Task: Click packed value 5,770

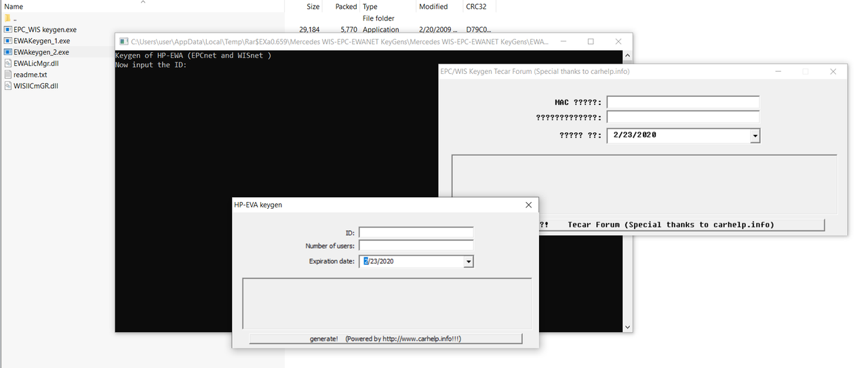Action: 349,30
